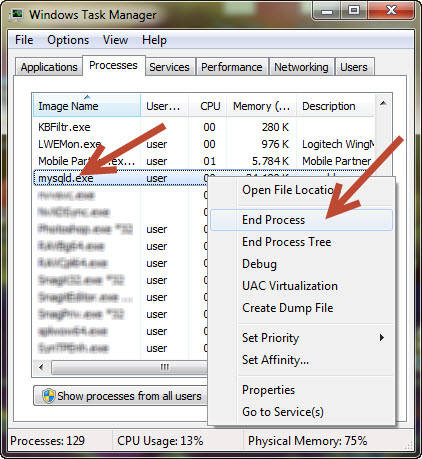
Task: Toggle UAC Virtualization option
Action: pos(302,286)
